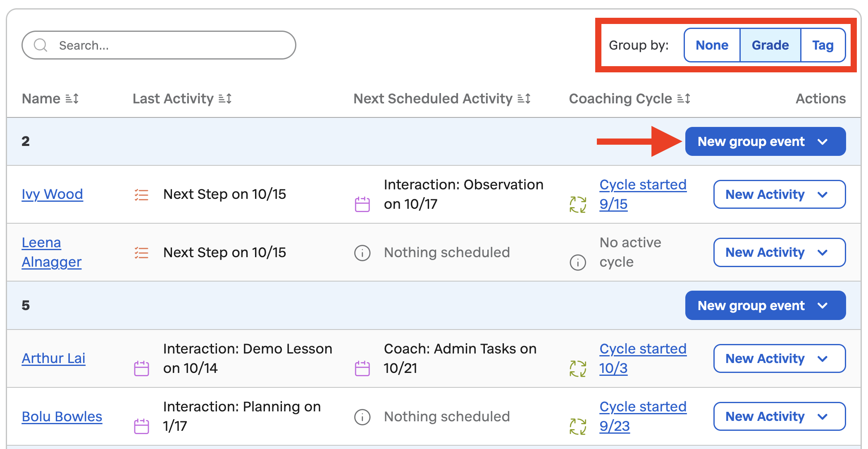868x449 pixels.
Task: Sort by Next Scheduled Activity icon
Action: pyautogui.click(x=524, y=99)
